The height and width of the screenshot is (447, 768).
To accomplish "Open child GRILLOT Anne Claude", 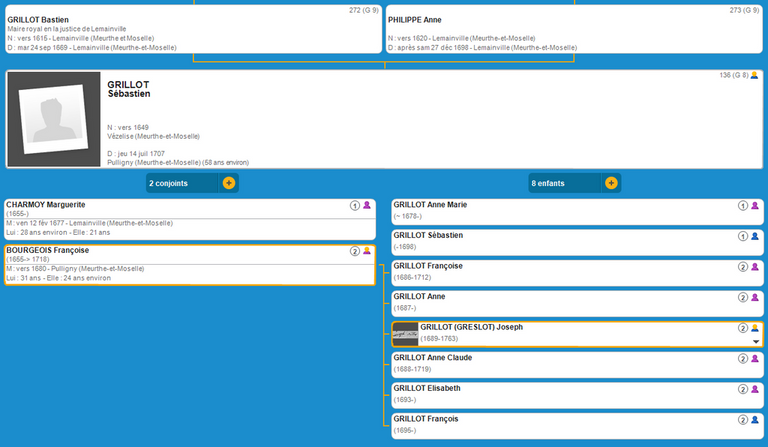I will pos(432,357).
